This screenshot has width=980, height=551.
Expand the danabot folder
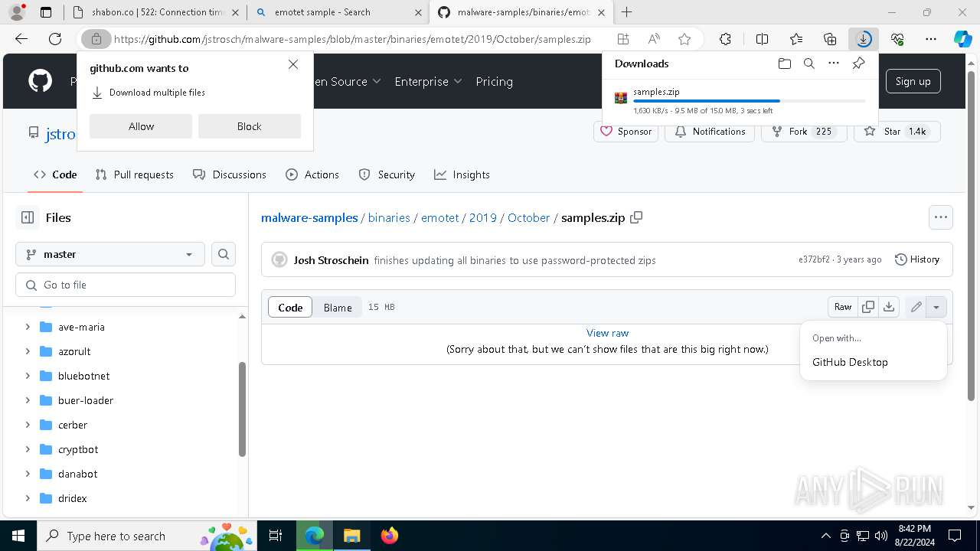click(28, 474)
